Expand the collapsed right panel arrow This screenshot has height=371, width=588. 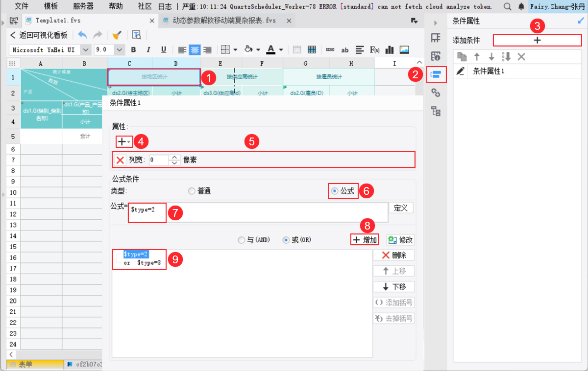tap(435, 23)
